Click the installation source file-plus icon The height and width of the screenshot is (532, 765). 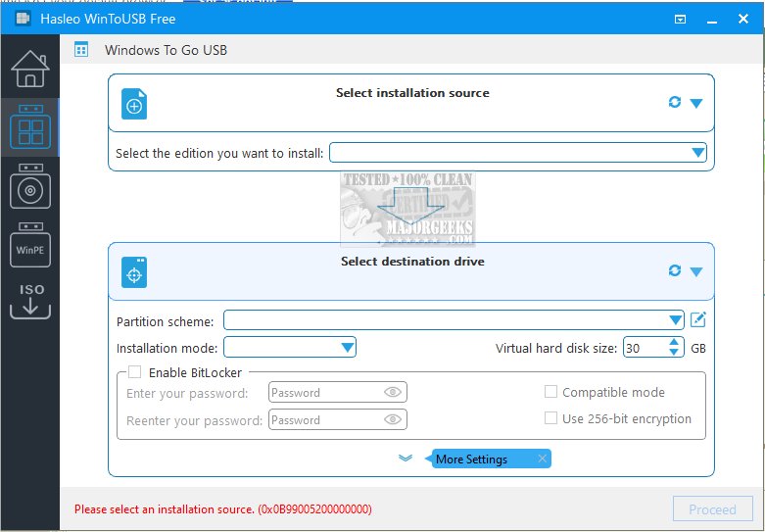(x=134, y=104)
